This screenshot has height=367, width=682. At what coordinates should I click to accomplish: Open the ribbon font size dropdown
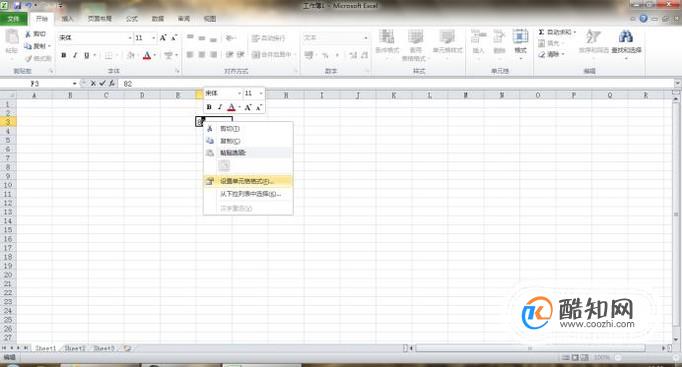[x=154, y=38]
